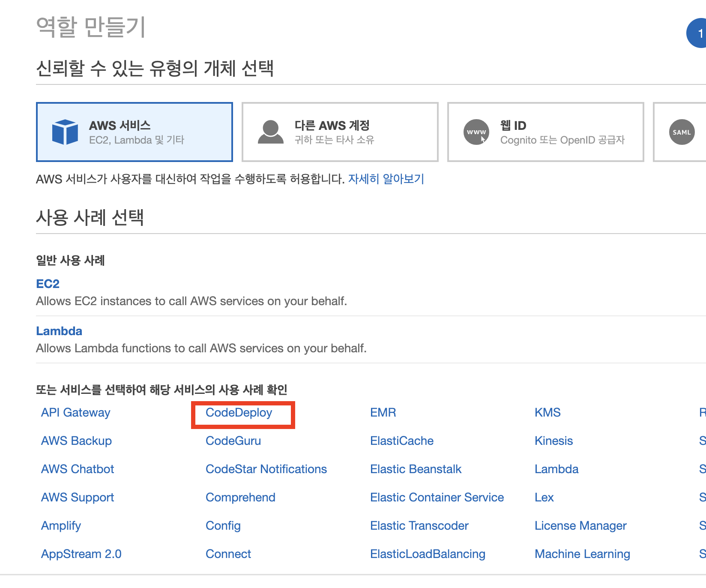Click the 역할 만들기 page title
This screenshot has height=588, width=706.
[91, 27]
